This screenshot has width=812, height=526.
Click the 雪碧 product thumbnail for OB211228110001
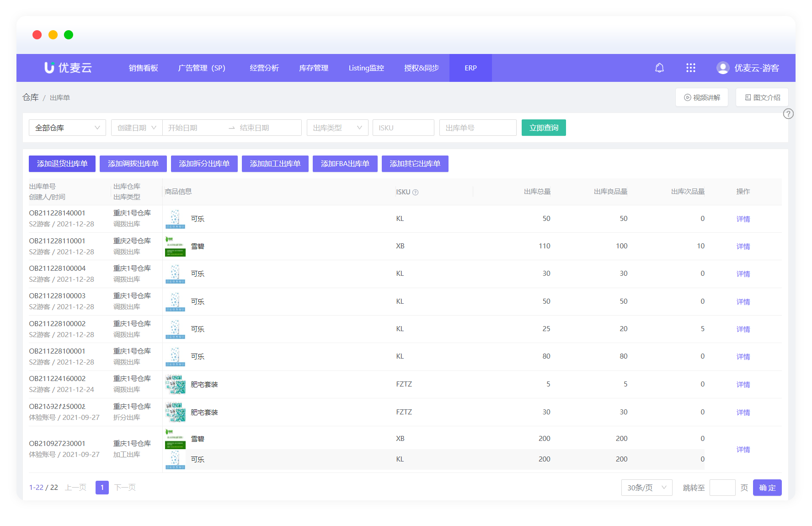pos(175,247)
